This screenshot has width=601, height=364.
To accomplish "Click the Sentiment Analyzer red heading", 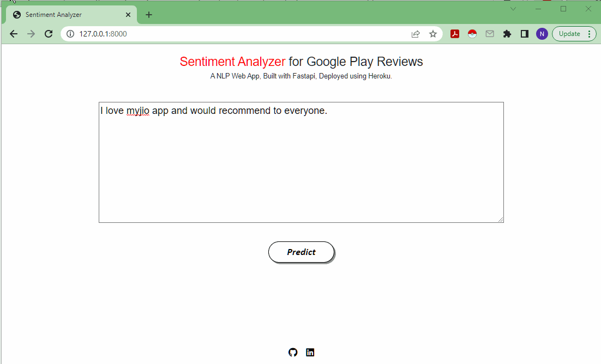I will point(232,62).
